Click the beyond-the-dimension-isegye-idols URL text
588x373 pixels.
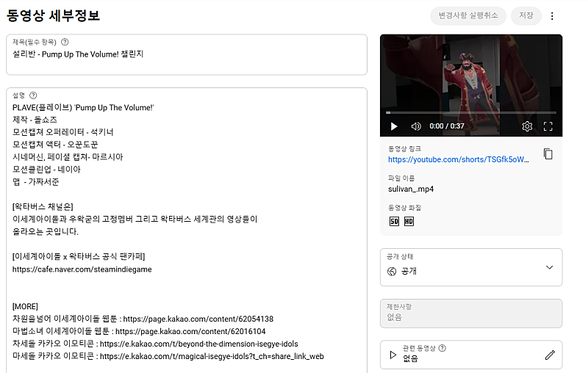pyautogui.click(x=199, y=344)
